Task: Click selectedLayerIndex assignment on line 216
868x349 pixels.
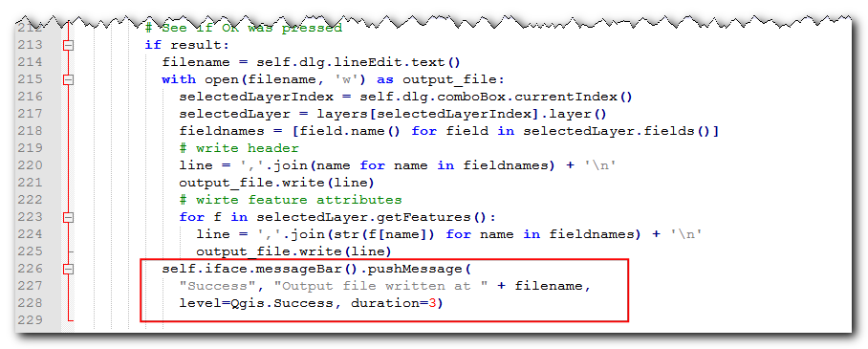Action: (405, 97)
